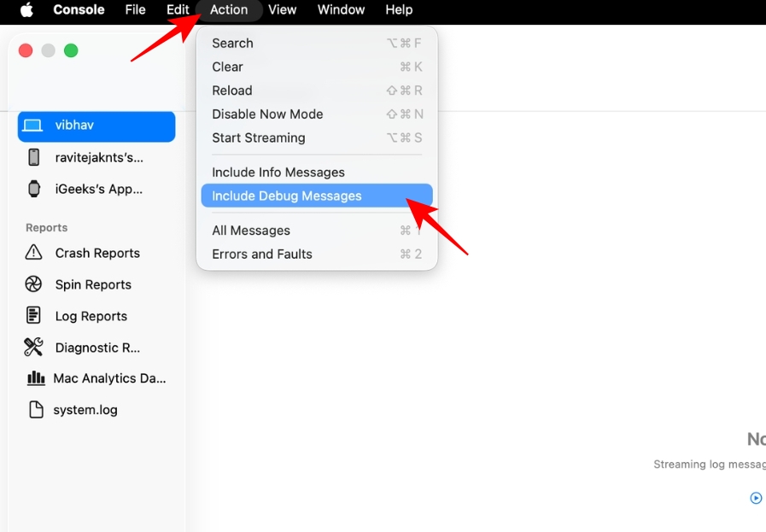The image size is (766, 532).
Task: Click the system.log file icon
Action: click(36, 409)
